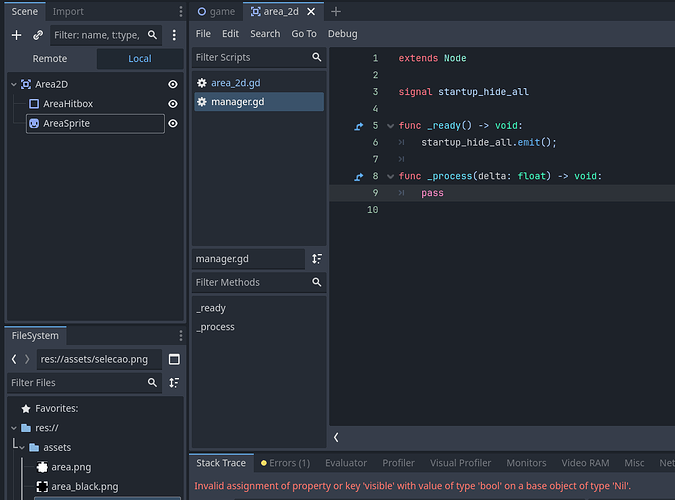Viewport: 675px width, 500px height.
Task: Close the area_2d scene tab
Action: (311, 12)
